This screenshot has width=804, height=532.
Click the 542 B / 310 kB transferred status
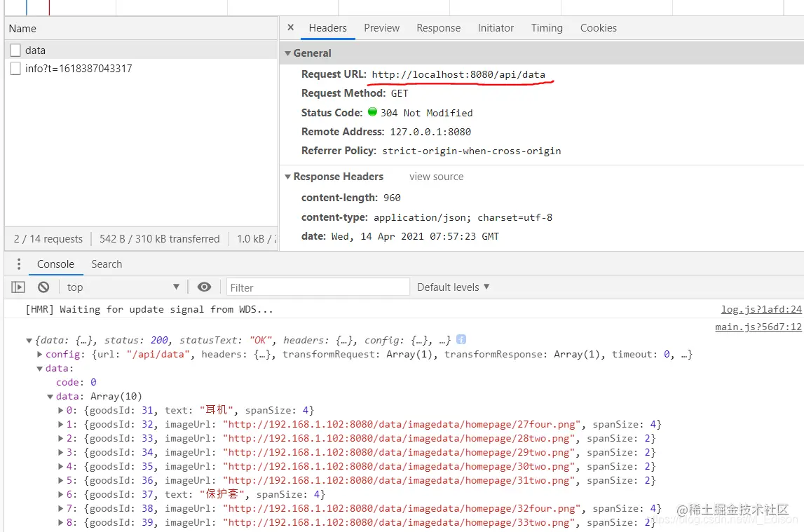pos(159,239)
